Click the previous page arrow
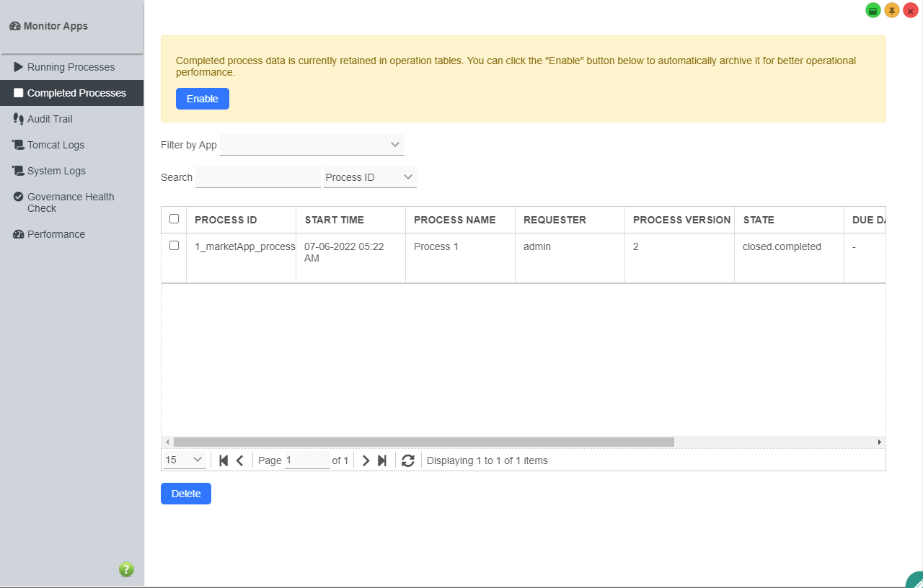 tap(240, 460)
